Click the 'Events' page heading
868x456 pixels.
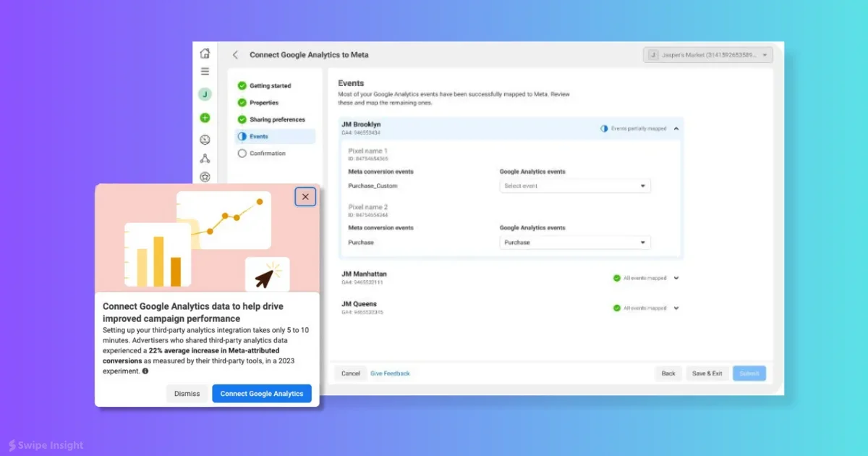(x=351, y=83)
